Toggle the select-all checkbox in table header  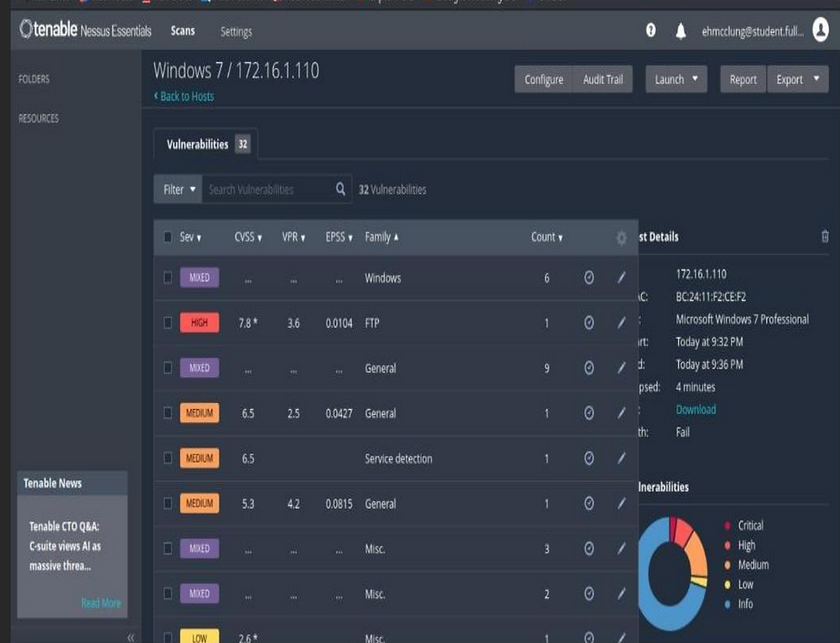click(168, 237)
